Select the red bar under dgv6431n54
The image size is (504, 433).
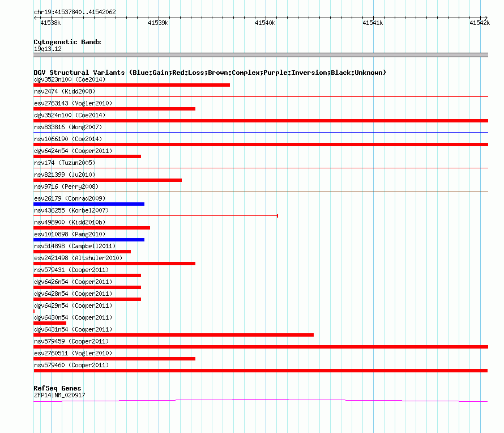174,335
